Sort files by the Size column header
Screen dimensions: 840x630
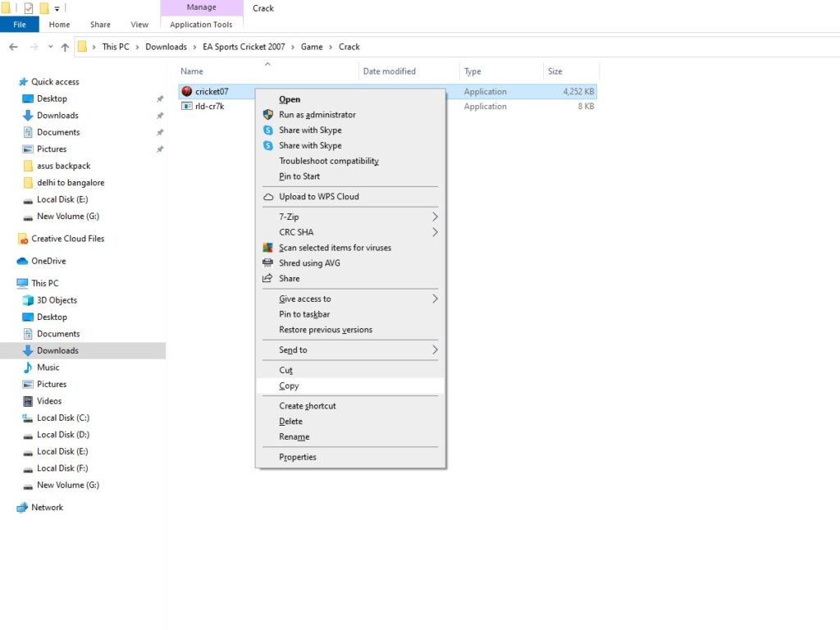pyautogui.click(x=555, y=71)
